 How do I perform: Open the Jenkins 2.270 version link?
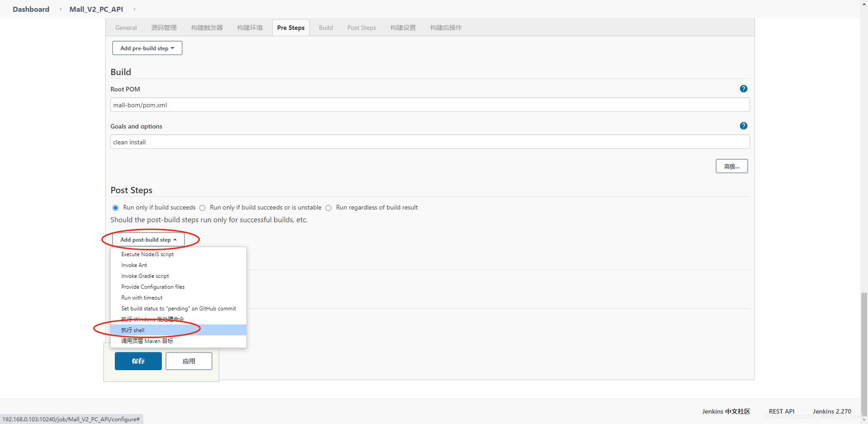[832, 411]
